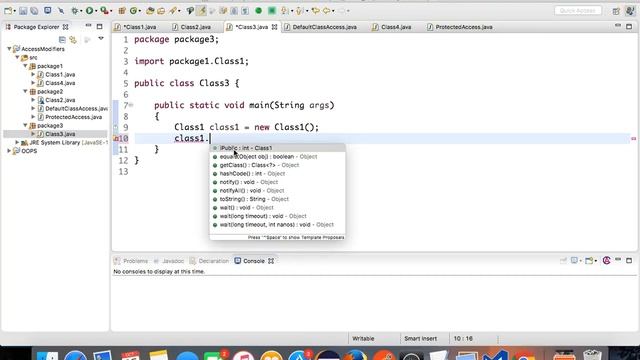Click the Java perspective icon at top right
The image size is (640, 360).
(x=630, y=11)
